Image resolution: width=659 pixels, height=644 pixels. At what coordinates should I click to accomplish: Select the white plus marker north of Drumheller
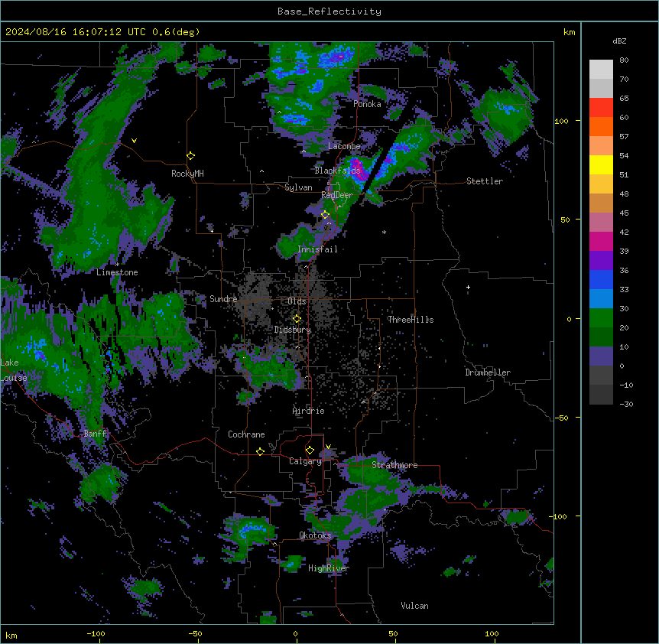[468, 287]
